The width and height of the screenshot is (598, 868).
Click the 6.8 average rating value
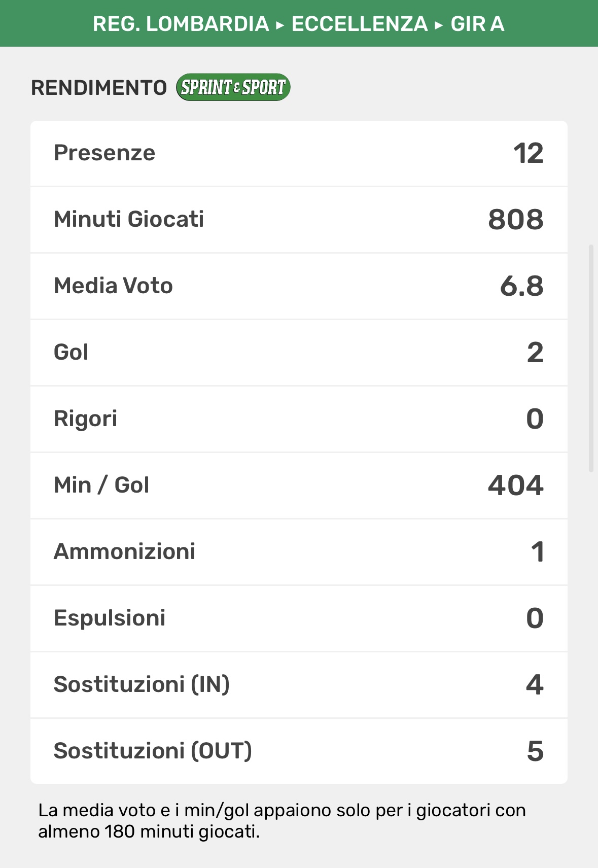(x=521, y=286)
